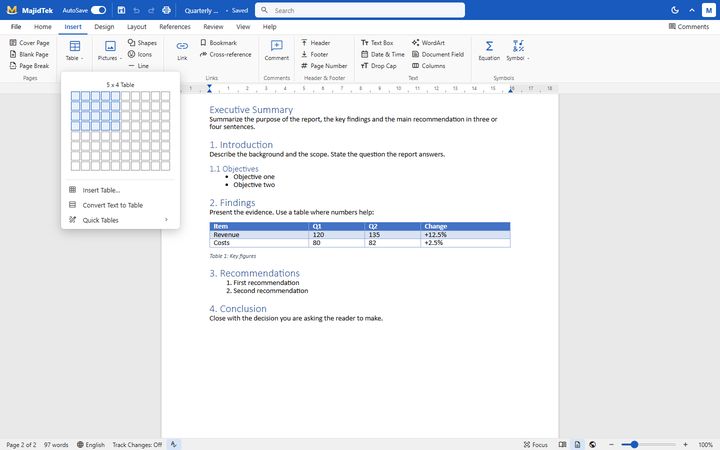Switch to the View tab

pyautogui.click(x=243, y=27)
